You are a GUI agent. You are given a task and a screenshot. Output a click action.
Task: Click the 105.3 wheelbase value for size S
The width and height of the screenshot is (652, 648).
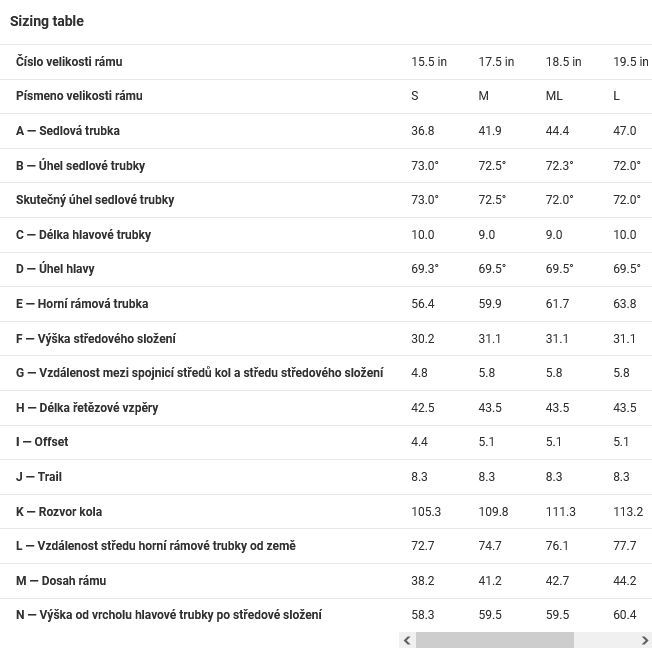pyautogui.click(x=426, y=511)
